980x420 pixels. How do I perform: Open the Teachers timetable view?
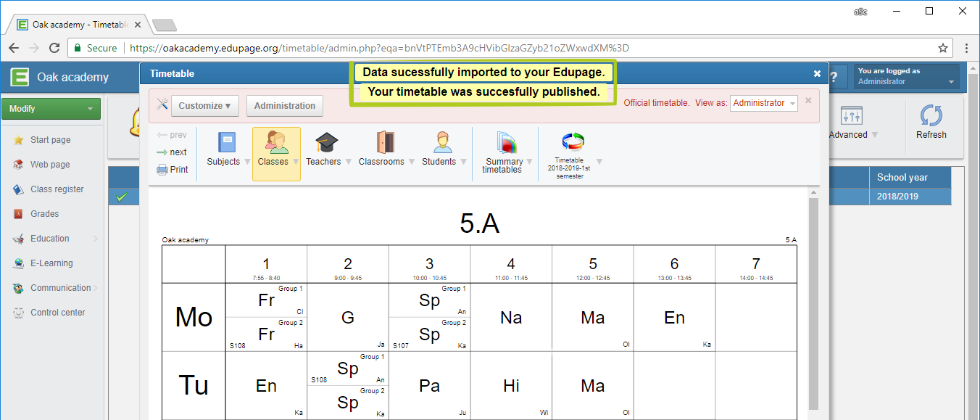click(x=323, y=149)
